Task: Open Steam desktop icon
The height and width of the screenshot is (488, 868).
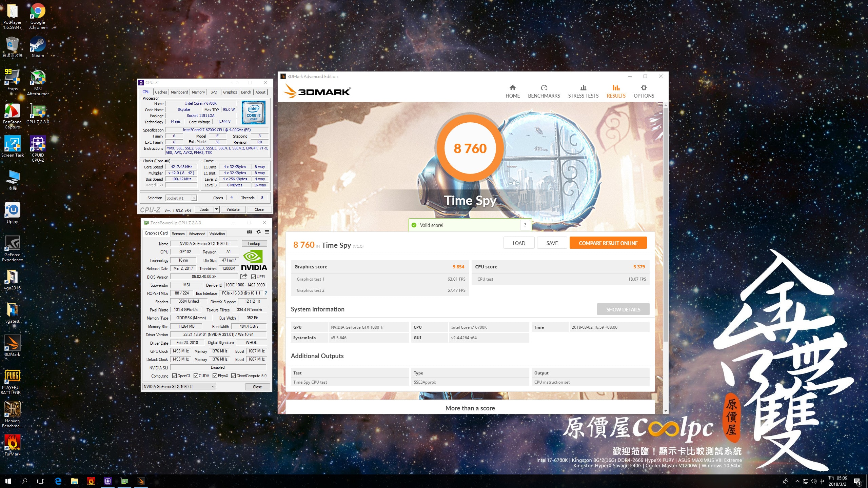Action: [38, 47]
